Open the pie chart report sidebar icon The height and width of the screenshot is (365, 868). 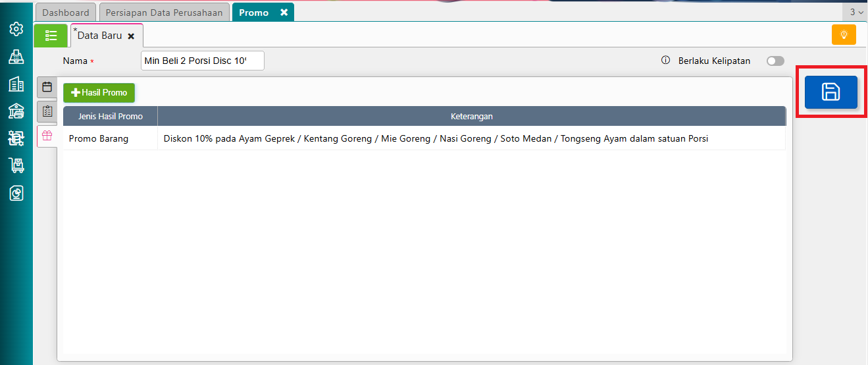pos(16,192)
